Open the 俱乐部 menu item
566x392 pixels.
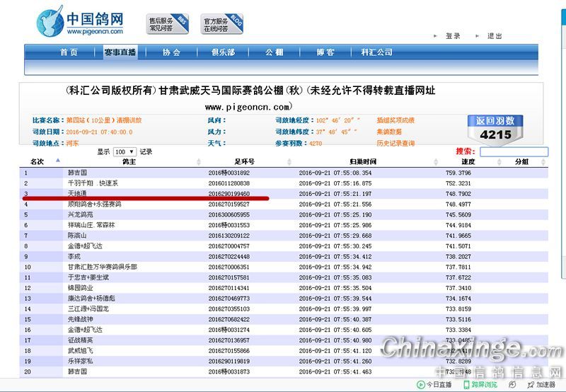tap(222, 52)
